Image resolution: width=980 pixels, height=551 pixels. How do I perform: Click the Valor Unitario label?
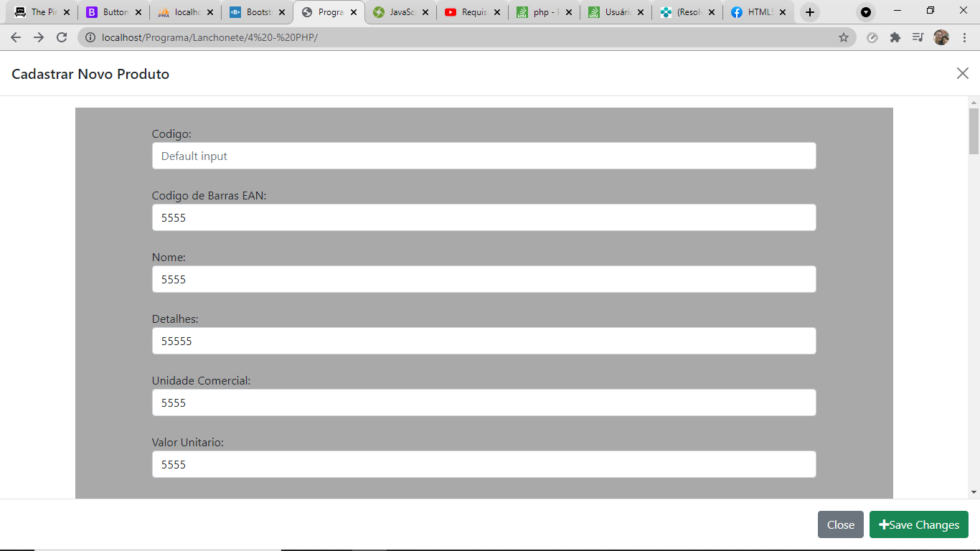point(187,442)
